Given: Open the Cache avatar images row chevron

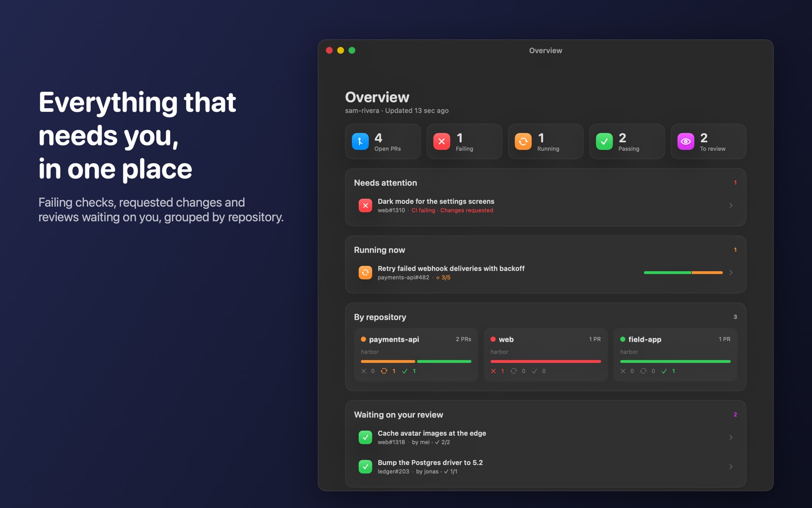Looking at the screenshot, I should click(x=731, y=437).
